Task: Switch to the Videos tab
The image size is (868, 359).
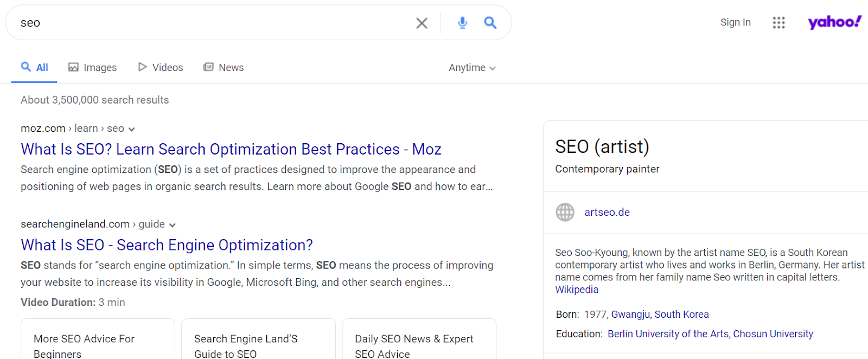Action: (161, 67)
